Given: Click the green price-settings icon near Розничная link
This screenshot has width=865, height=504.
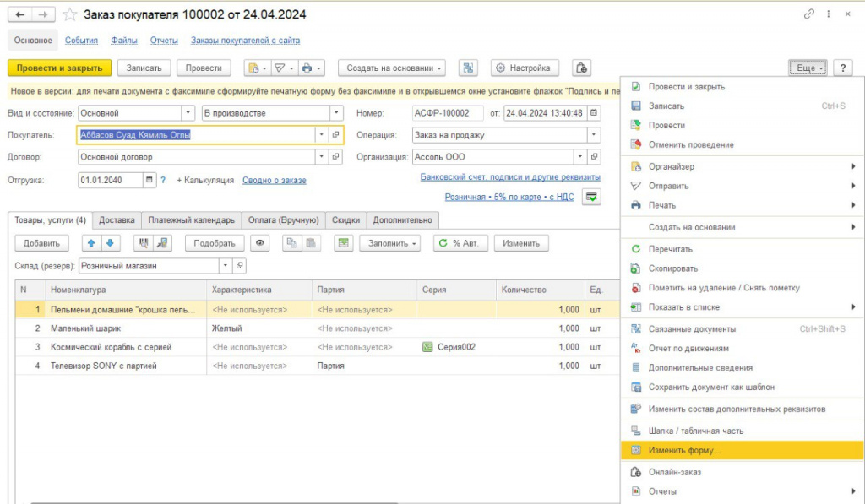Looking at the screenshot, I should coord(591,197).
